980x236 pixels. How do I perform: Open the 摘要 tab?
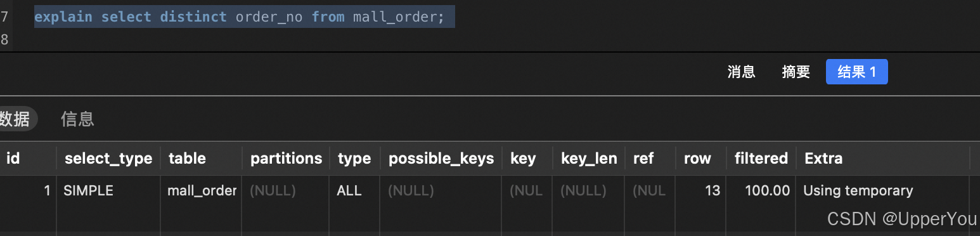(796, 72)
